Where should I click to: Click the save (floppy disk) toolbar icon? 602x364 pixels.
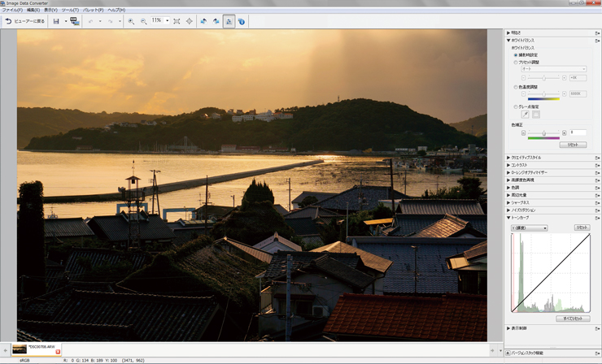pyautogui.click(x=55, y=21)
